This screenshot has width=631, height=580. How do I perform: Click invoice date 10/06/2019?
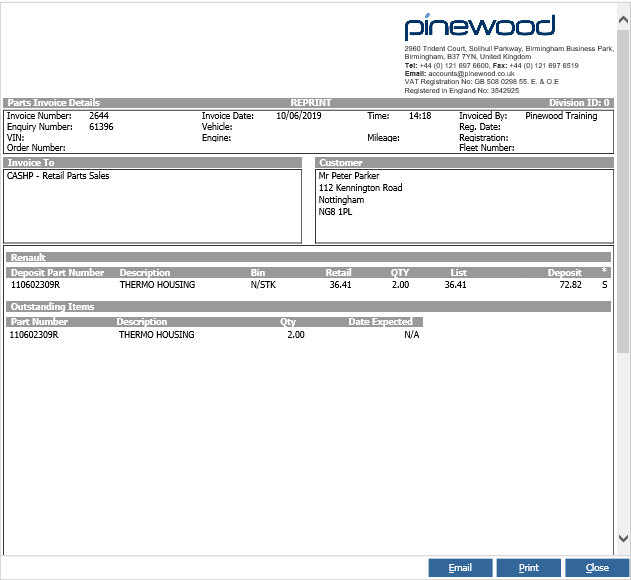pyautogui.click(x=299, y=116)
